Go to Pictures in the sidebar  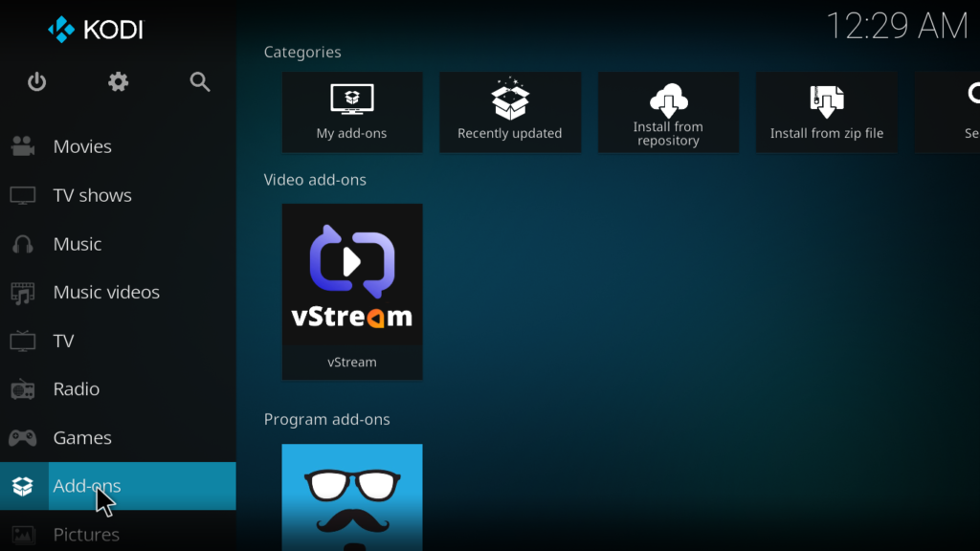86,534
